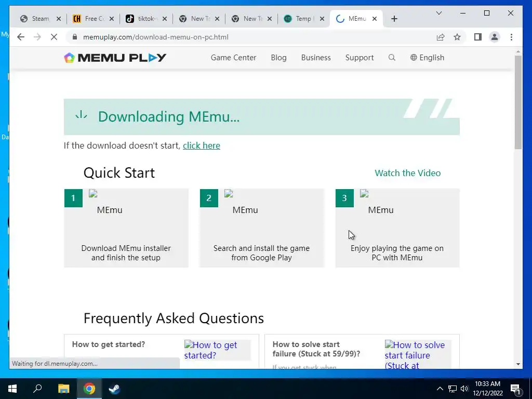The height and width of the screenshot is (399, 532).
Task: Open 'How to solve start failure' image link
Action: [x=418, y=354]
